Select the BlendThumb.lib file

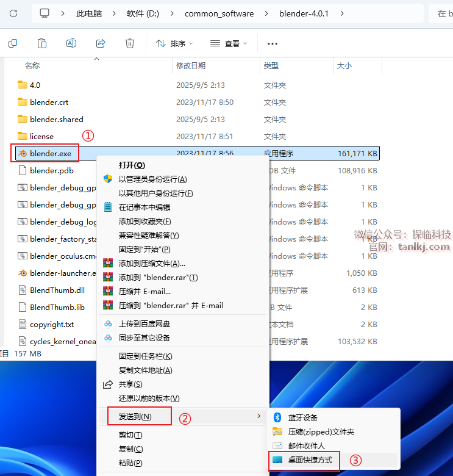tap(51, 307)
